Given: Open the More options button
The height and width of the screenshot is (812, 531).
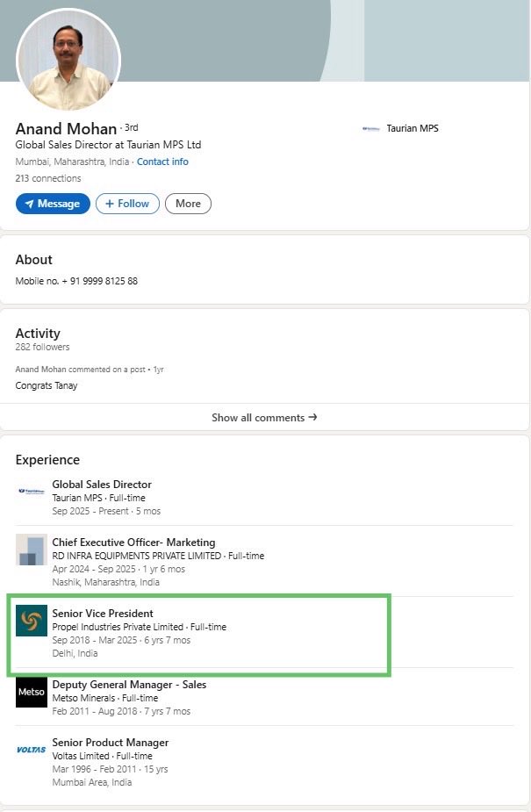Looking at the screenshot, I should tap(188, 204).
